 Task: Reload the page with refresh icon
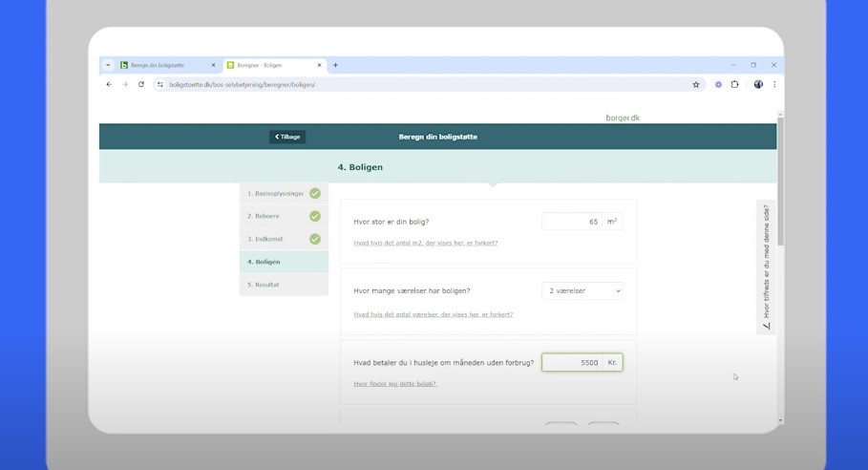[x=141, y=84]
